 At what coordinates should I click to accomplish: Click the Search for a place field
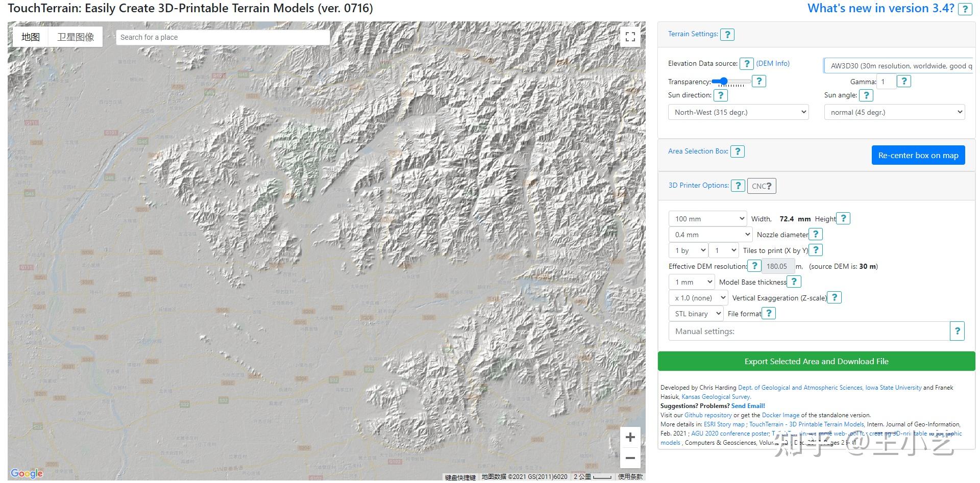point(223,37)
